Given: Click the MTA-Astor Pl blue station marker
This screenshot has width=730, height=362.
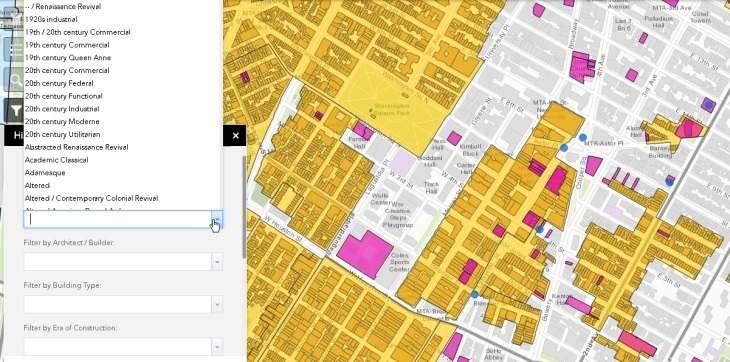Looking at the screenshot, I should [582, 137].
